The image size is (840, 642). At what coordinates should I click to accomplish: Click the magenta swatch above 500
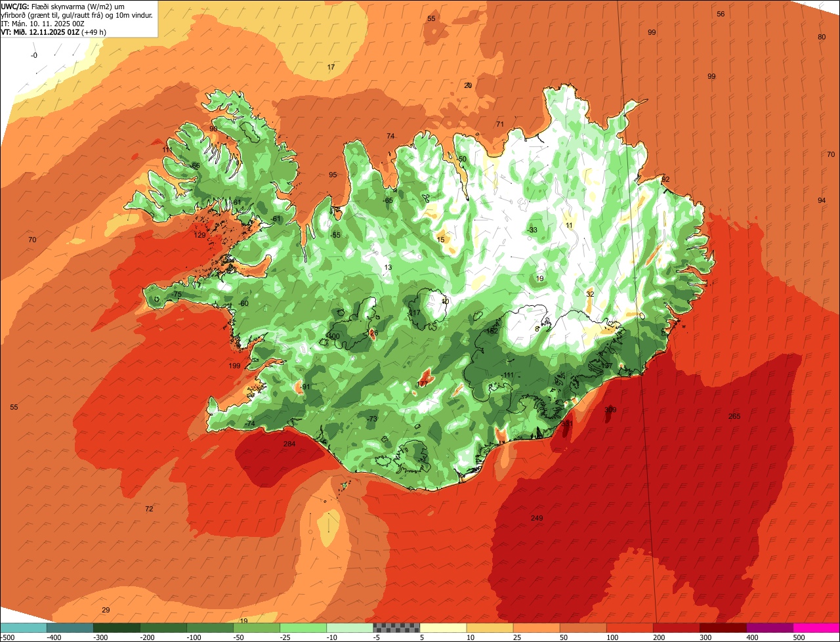(x=816, y=628)
